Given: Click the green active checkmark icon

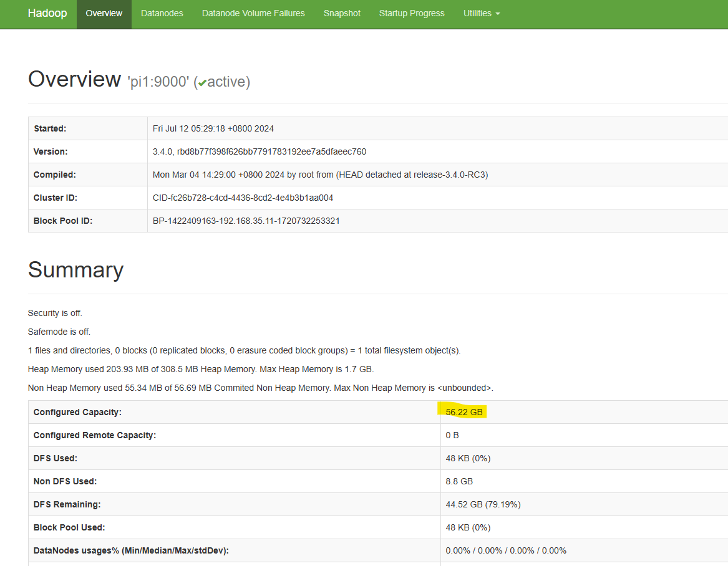Looking at the screenshot, I should (202, 83).
